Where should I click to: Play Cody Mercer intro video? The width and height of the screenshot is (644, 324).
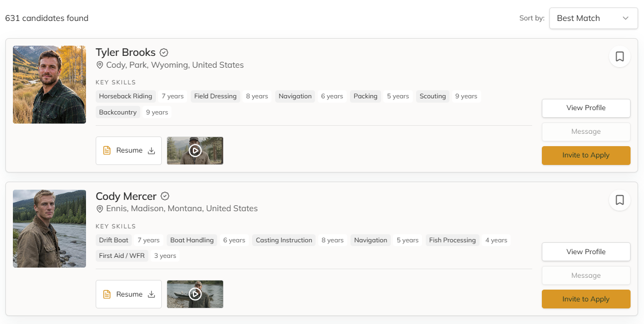coord(195,294)
